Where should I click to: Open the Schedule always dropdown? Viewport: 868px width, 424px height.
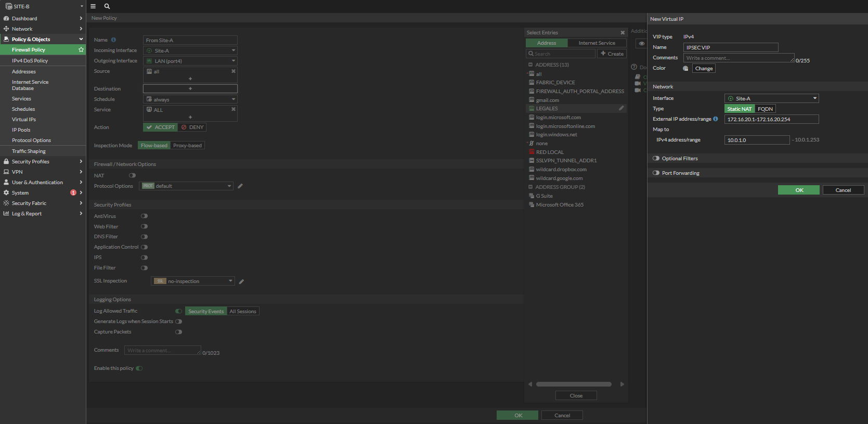[190, 99]
